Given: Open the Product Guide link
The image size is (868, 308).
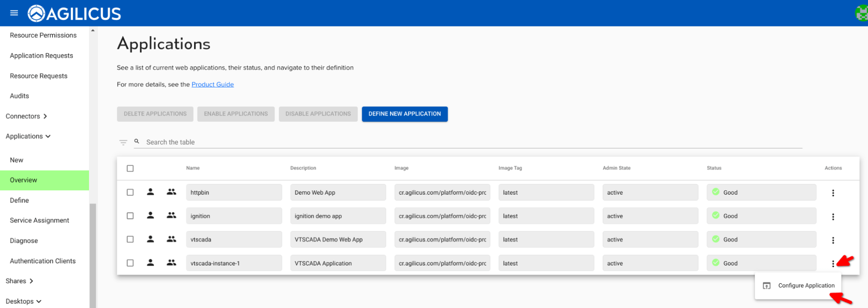Looking at the screenshot, I should click(212, 84).
